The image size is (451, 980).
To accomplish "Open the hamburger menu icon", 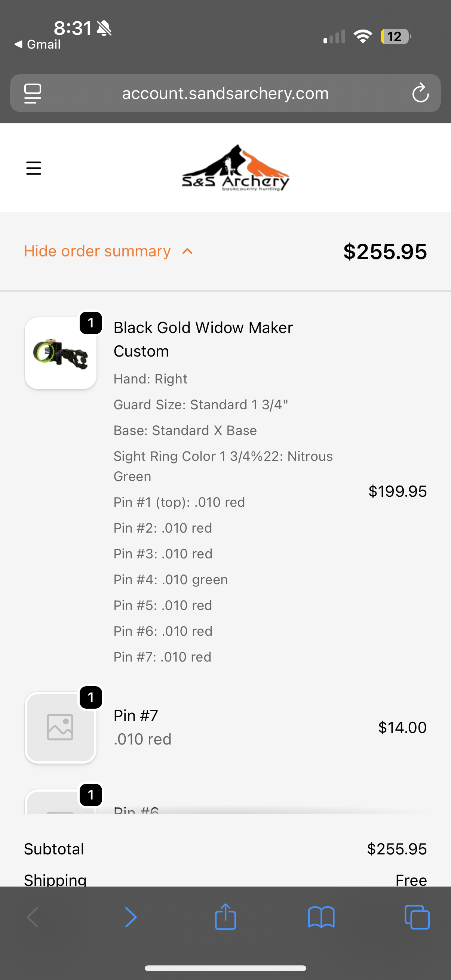I will tap(34, 168).
